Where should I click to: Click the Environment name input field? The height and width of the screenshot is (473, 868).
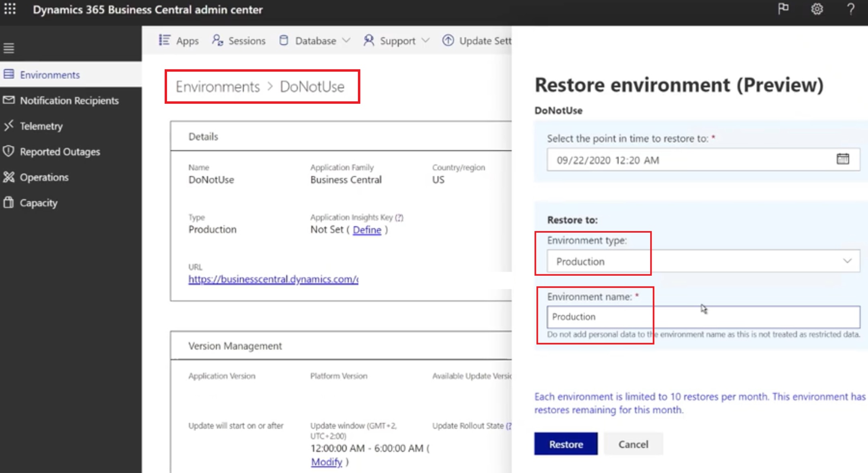[703, 317]
